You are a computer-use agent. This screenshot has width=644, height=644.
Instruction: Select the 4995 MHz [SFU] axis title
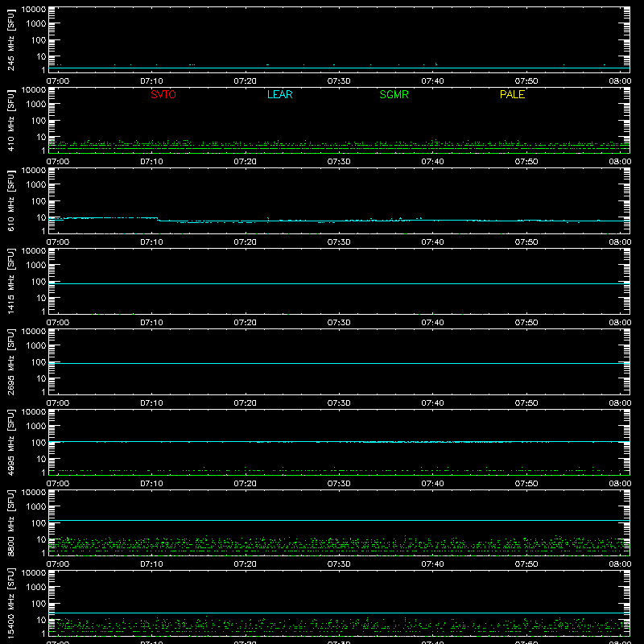click(10, 442)
